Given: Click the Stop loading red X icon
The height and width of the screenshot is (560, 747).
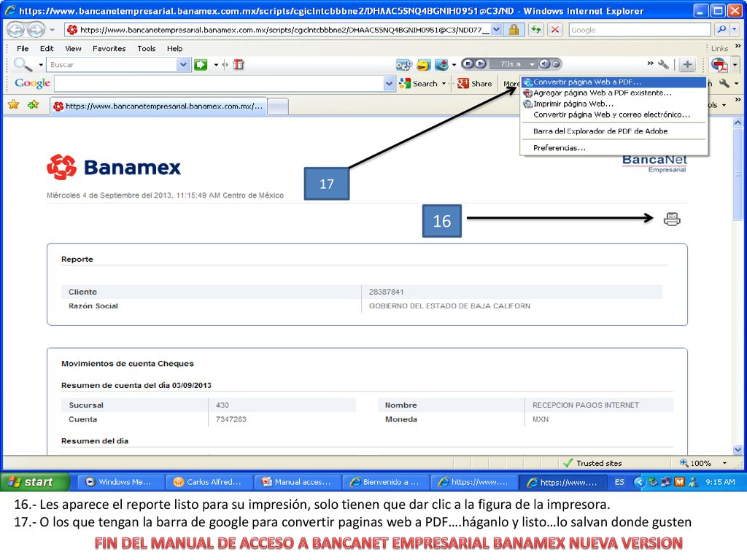Looking at the screenshot, I should coord(555,30).
